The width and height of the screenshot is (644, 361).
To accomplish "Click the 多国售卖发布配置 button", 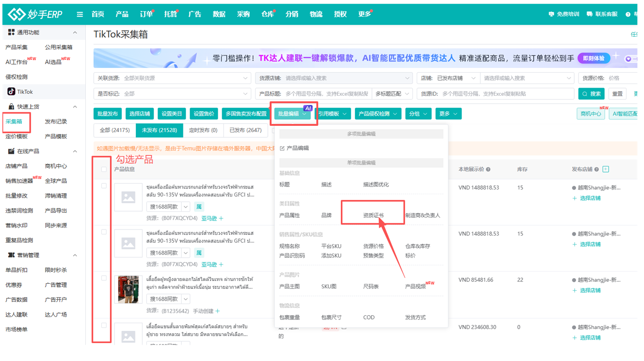I will coord(246,114).
